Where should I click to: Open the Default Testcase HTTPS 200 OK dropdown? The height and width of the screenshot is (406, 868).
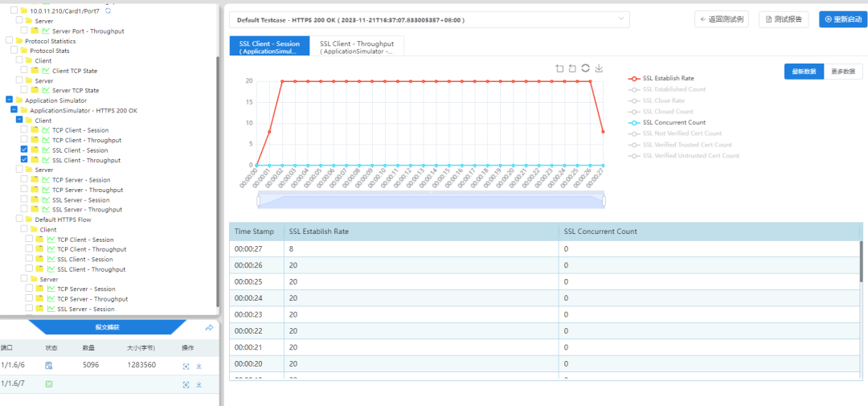tap(429, 19)
